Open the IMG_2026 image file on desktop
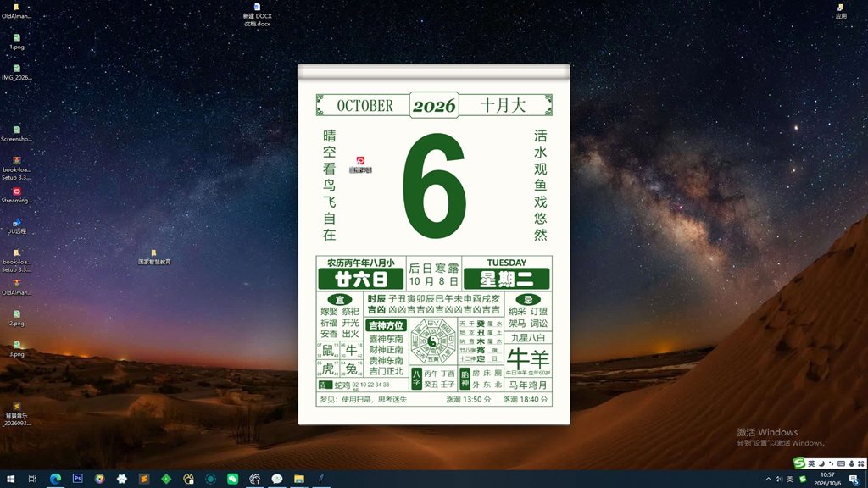This screenshot has width=868, height=488. tap(17, 73)
